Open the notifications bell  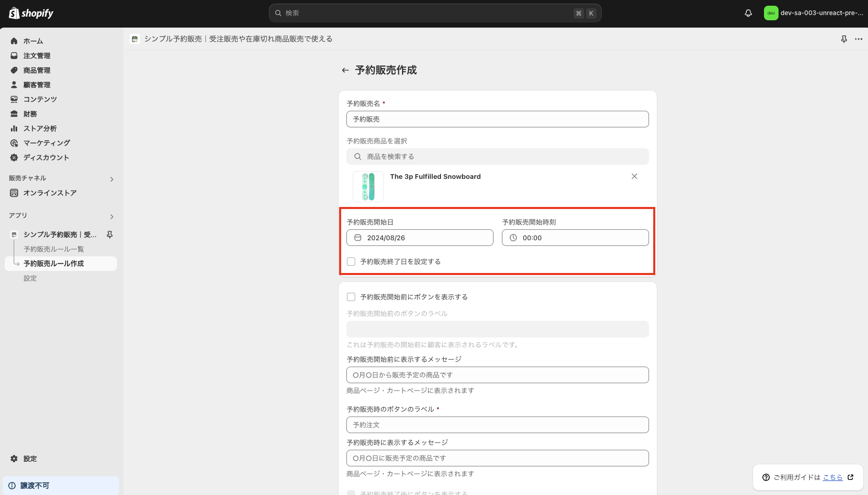pos(748,13)
